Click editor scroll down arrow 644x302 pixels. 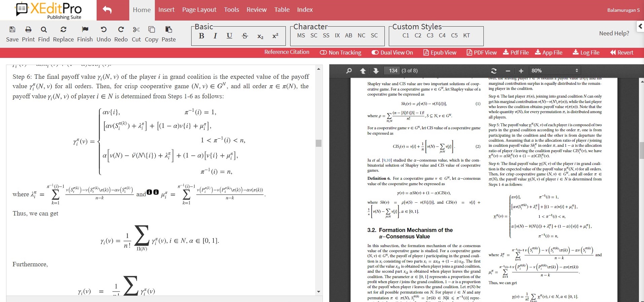tap(318, 292)
